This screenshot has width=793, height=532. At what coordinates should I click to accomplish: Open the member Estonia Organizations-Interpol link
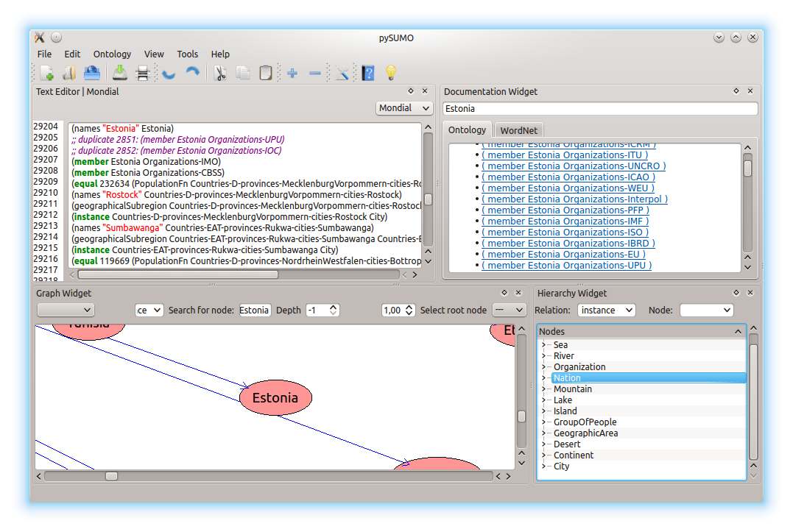574,199
